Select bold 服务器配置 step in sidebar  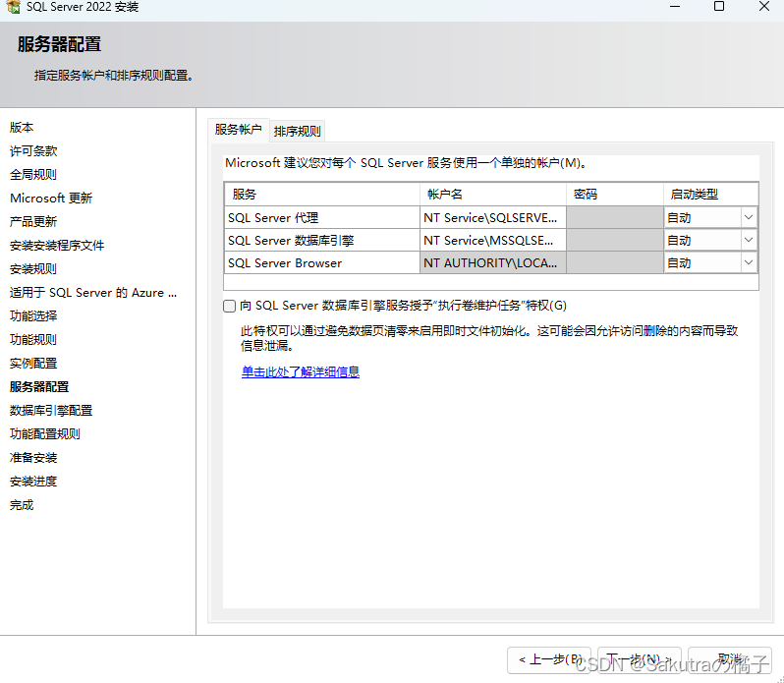click(39, 387)
